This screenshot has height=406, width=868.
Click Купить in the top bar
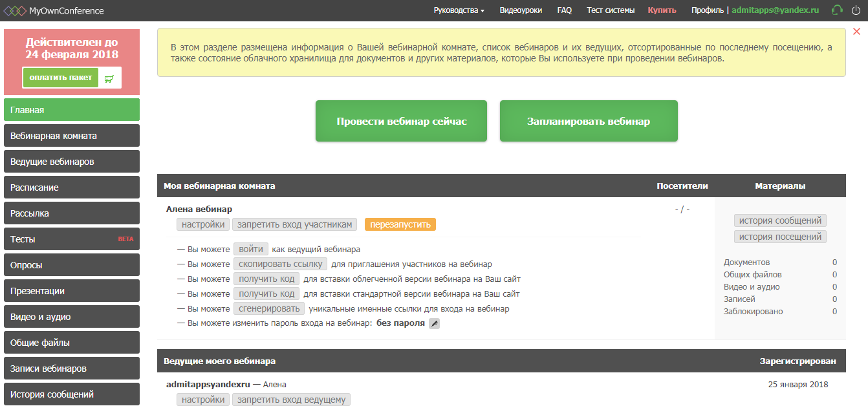[662, 10]
